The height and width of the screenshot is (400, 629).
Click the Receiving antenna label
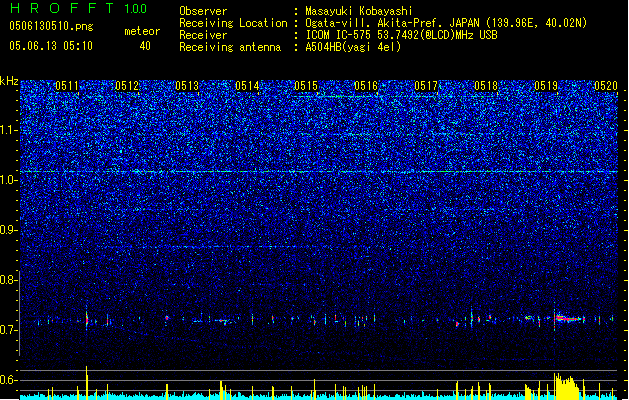pyautogui.click(x=230, y=47)
